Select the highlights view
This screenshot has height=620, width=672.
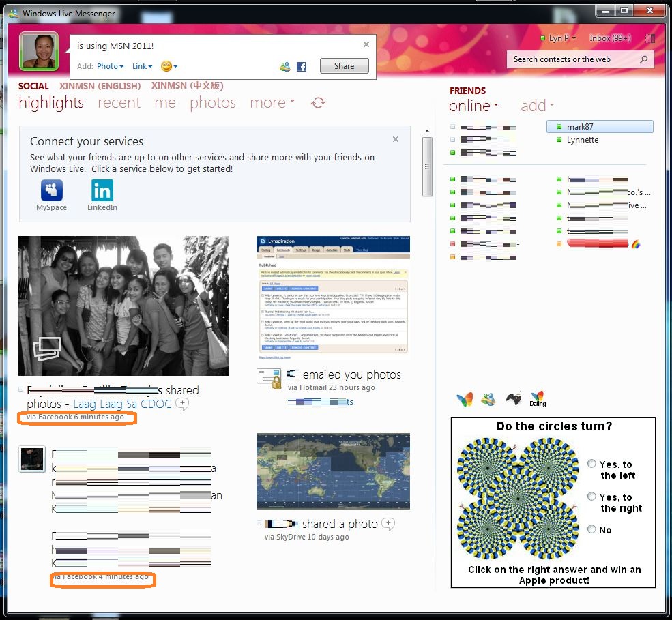click(x=51, y=103)
